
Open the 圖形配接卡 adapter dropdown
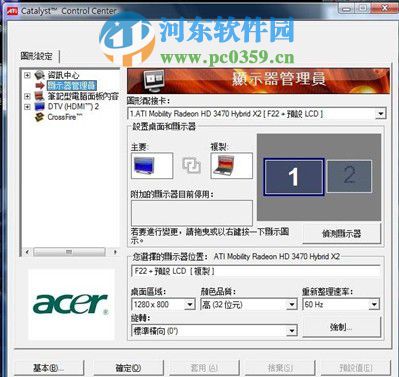coord(380,114)
